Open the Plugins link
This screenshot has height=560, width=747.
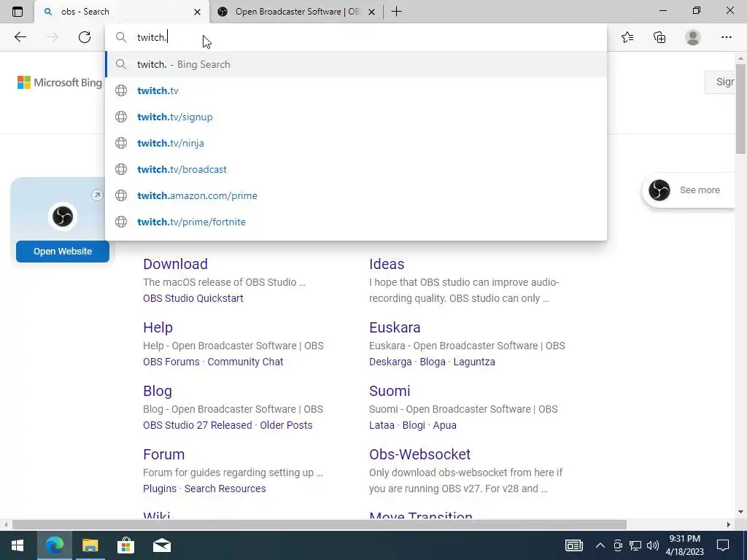point(160,489)
